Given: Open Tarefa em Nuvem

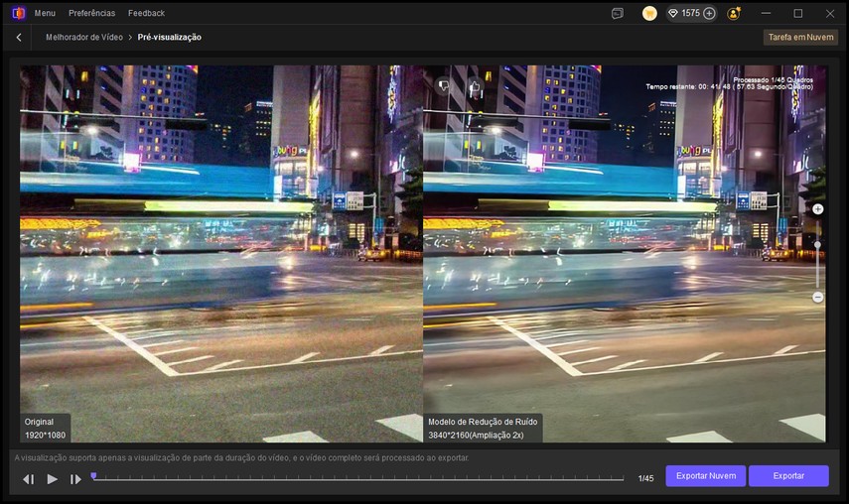Looking at the screenshot, I should click(x=800, y=38).
